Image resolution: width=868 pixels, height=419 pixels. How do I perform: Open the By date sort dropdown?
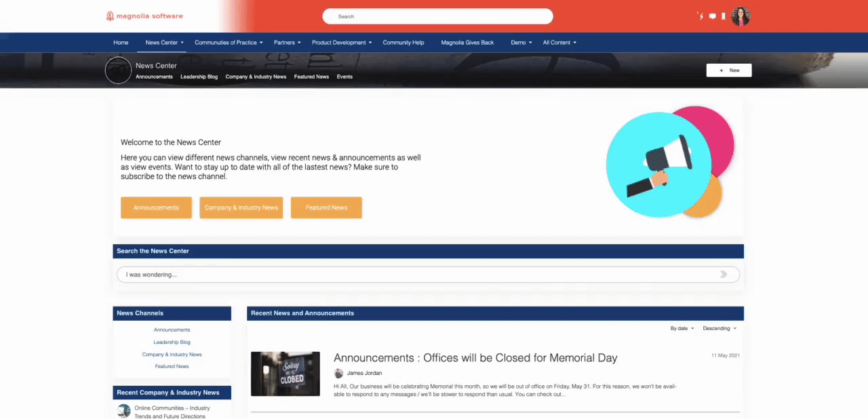[x=682, y=328]
